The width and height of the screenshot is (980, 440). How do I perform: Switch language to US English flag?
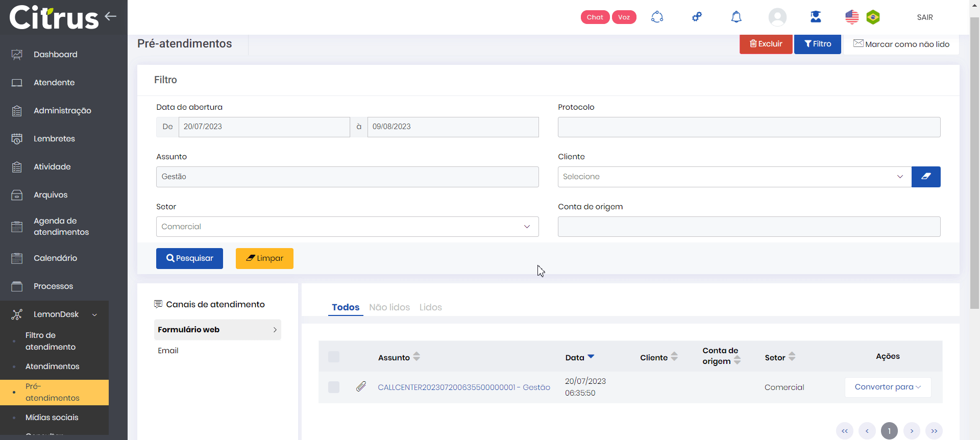point(852,17)
